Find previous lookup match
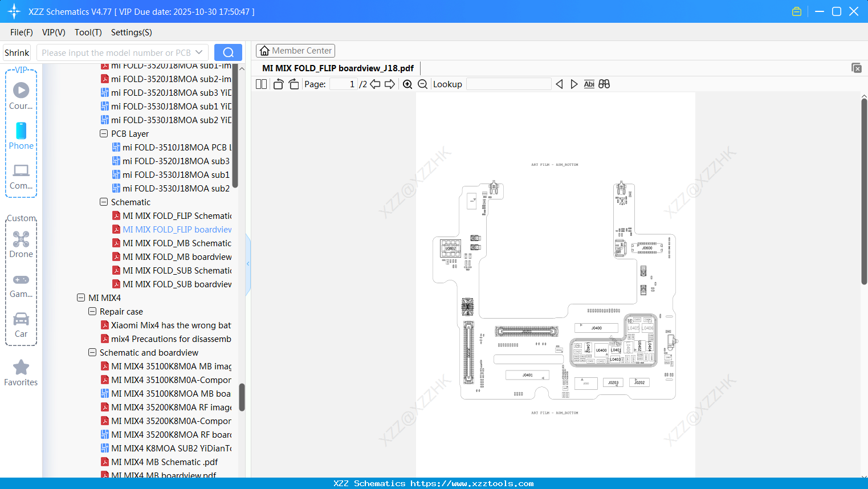Image resolution: width=868 pixels, height=489 pixels. (x=559, y=84)
